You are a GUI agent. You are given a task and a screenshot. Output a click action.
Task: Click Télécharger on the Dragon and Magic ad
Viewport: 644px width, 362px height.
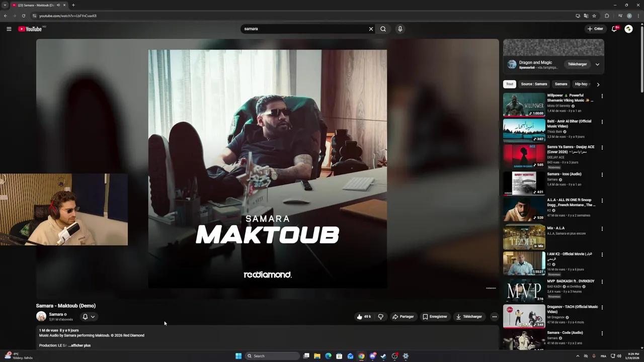[577, 64]
